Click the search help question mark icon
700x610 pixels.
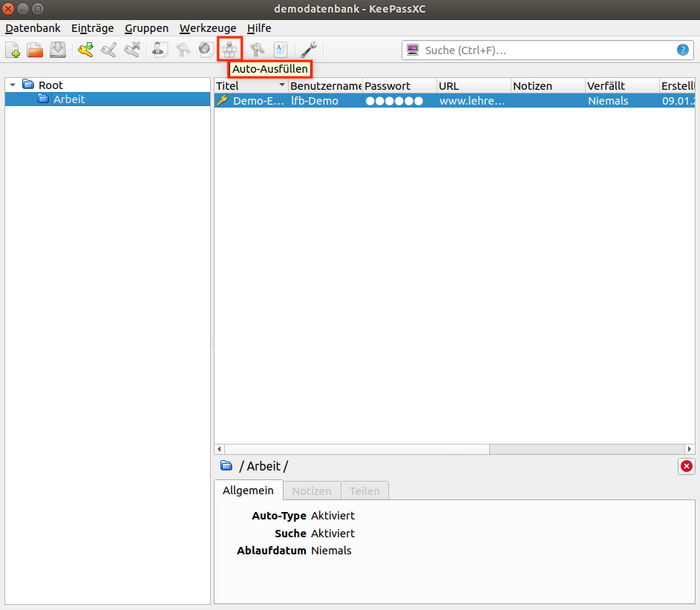(682, 50)
